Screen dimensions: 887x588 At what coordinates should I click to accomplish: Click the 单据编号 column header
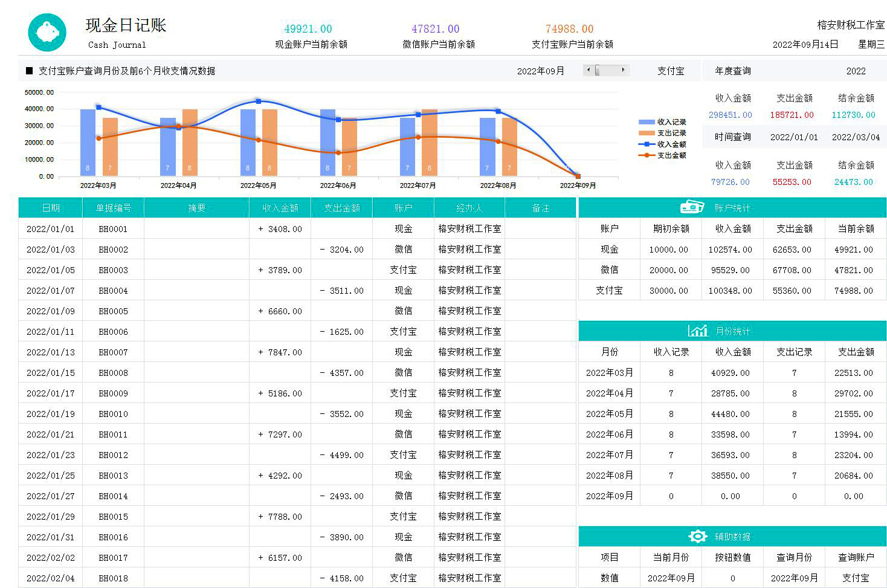[x=114, y=208]
